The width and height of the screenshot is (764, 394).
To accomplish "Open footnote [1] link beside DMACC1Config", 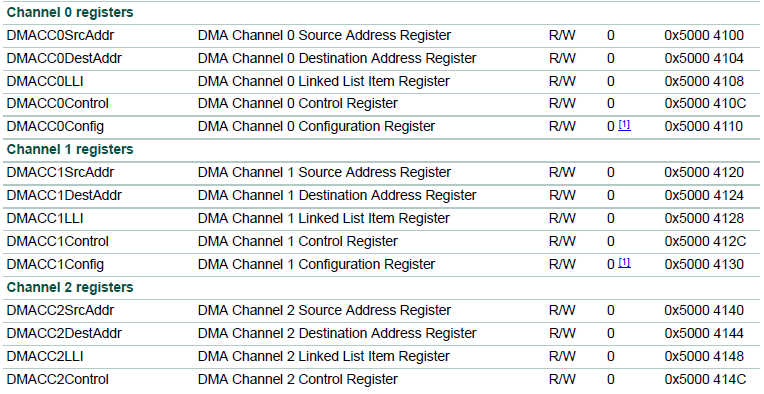I will click(x=624, y=263).
